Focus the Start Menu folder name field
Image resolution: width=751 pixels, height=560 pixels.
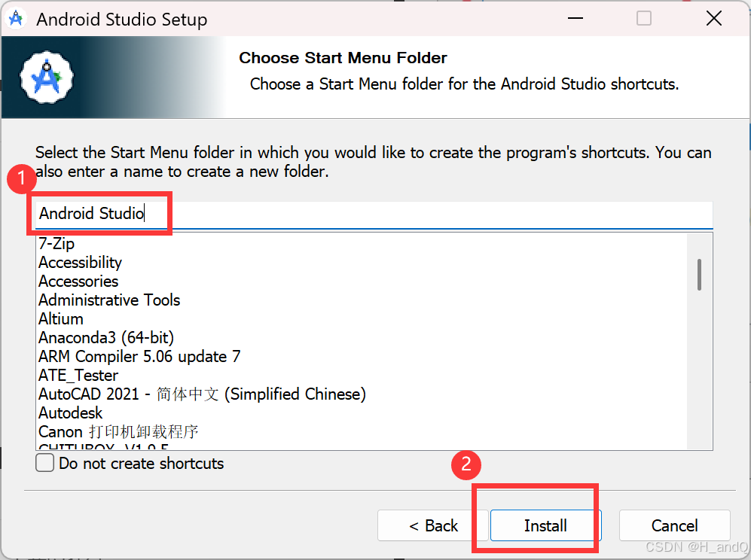374,214
